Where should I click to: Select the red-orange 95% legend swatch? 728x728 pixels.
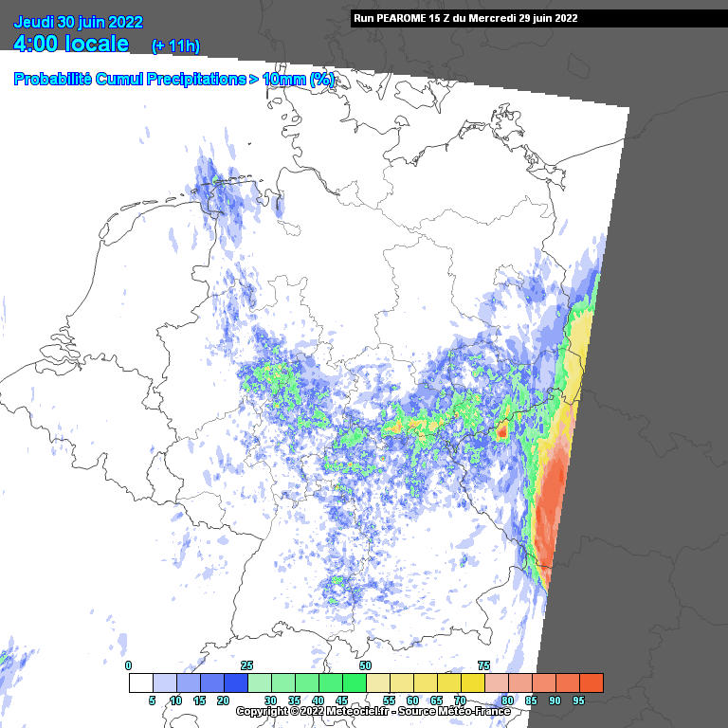591,682
